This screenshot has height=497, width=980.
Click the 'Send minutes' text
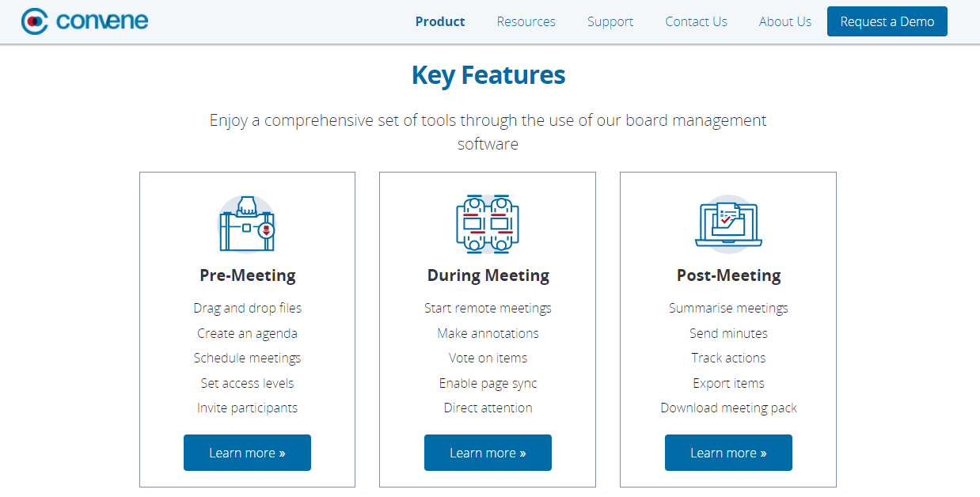(x=729, y=333)
